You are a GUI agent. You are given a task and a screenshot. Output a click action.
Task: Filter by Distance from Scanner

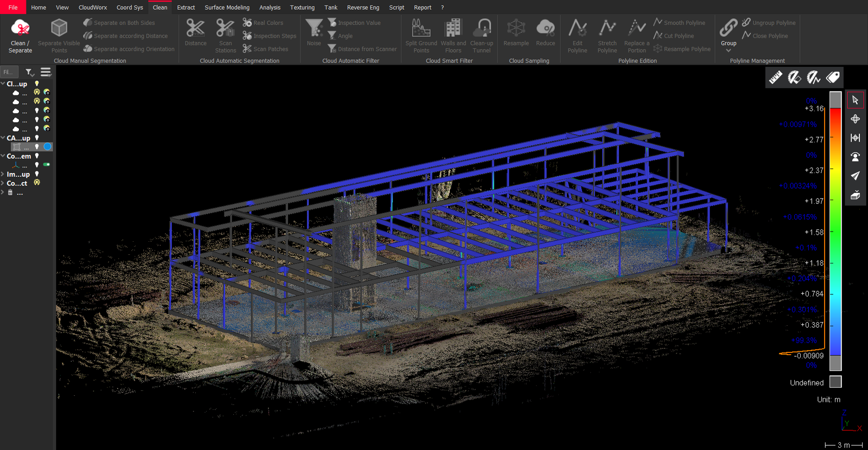point(362,49)
